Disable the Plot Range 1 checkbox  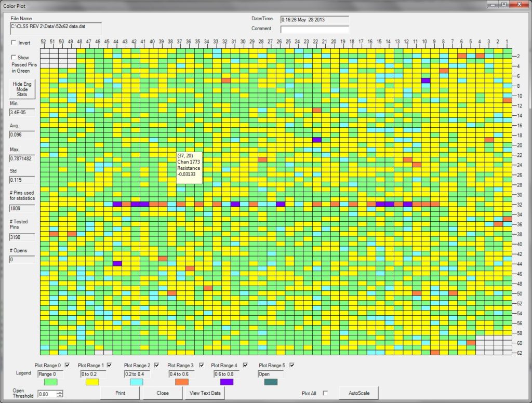109,365
